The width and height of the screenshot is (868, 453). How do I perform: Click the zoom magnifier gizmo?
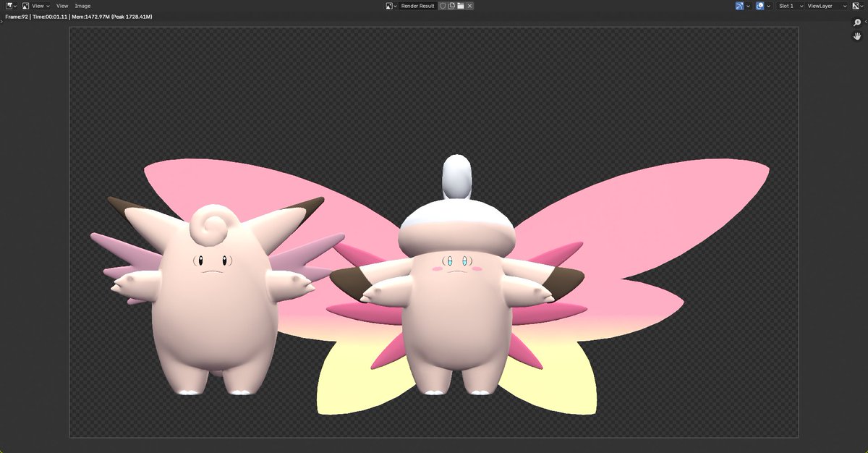[x=857, y=22]
